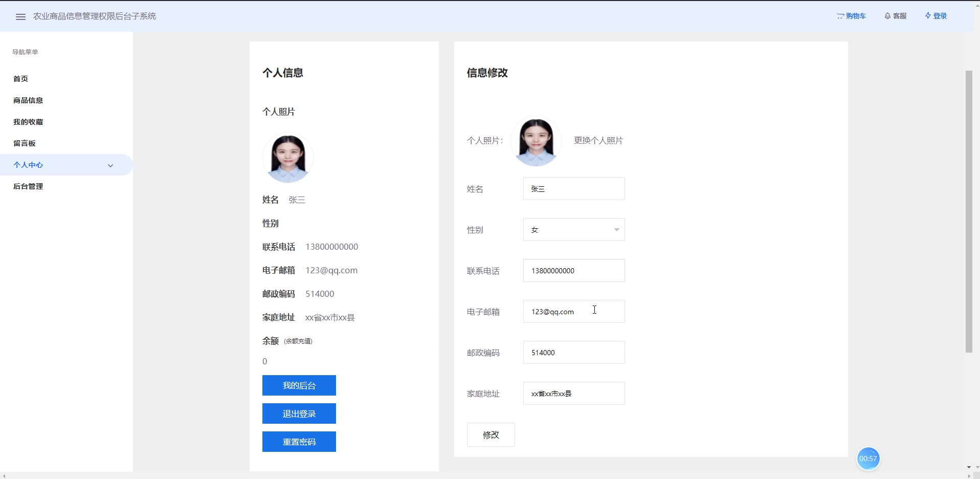Click the name 张三 in 个人信息 panel
The height and width of the screenshot is (479, 980).
click(x=297, y=200)
